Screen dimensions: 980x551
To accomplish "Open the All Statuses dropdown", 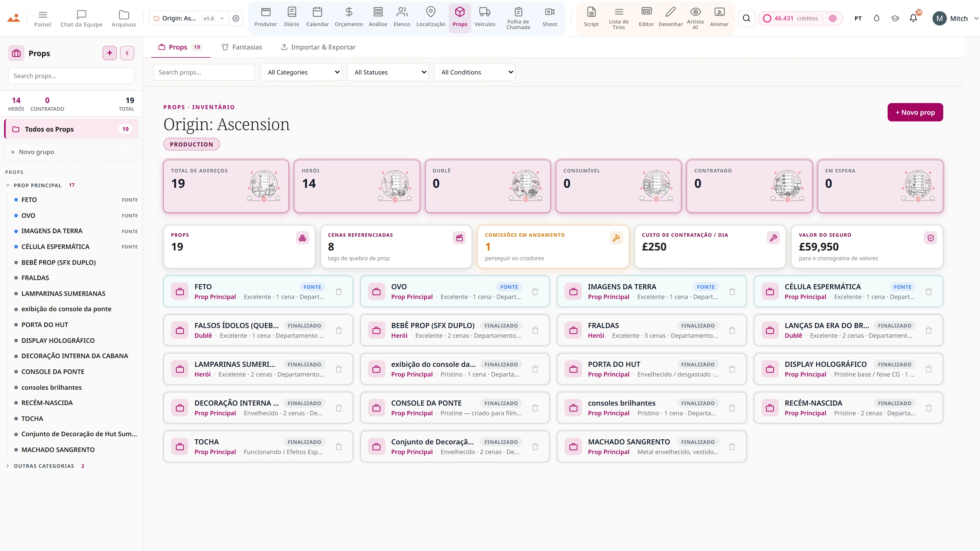I will pos(388,72).
